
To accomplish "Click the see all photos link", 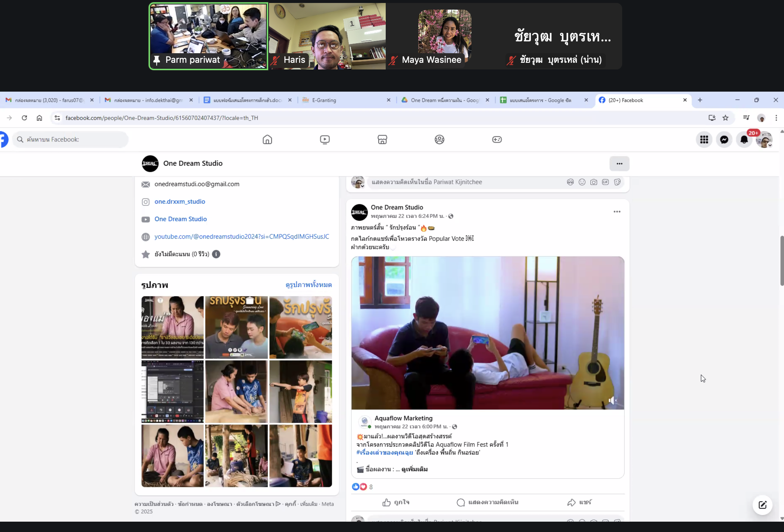I will (309, 285).
